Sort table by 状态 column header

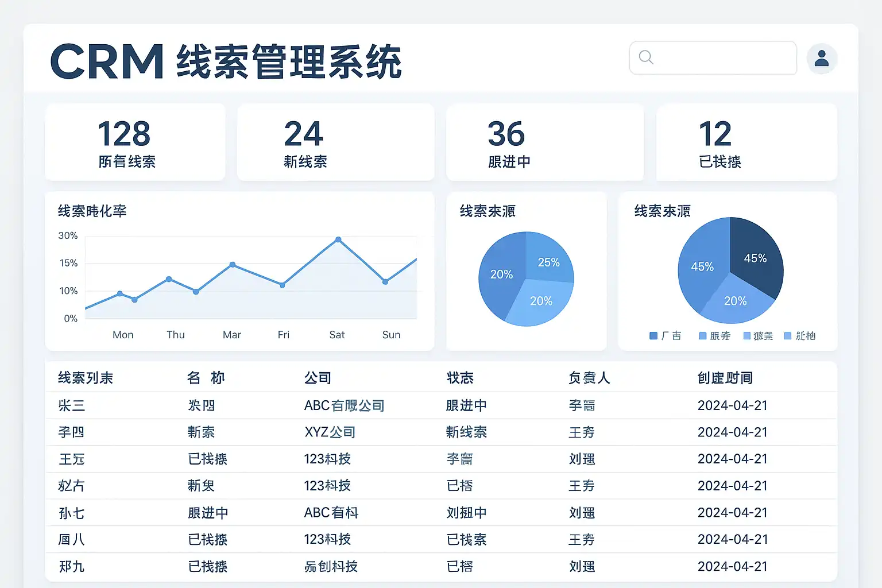point(460,378)
